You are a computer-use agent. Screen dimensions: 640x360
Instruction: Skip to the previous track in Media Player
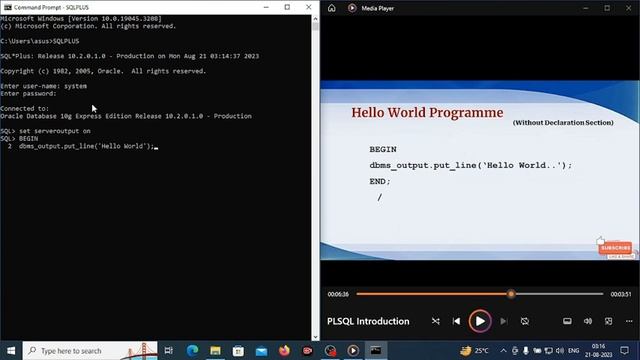(456, 321)
